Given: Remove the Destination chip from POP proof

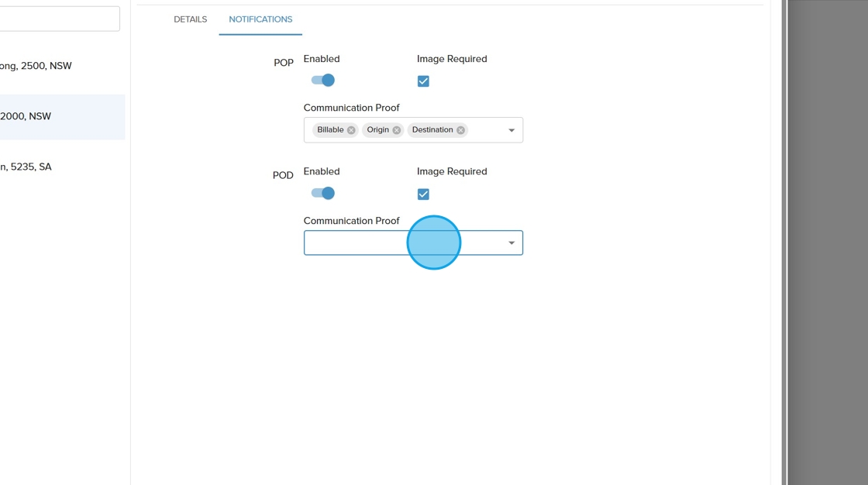Looking at the screenshot, I should coord(460,130).
